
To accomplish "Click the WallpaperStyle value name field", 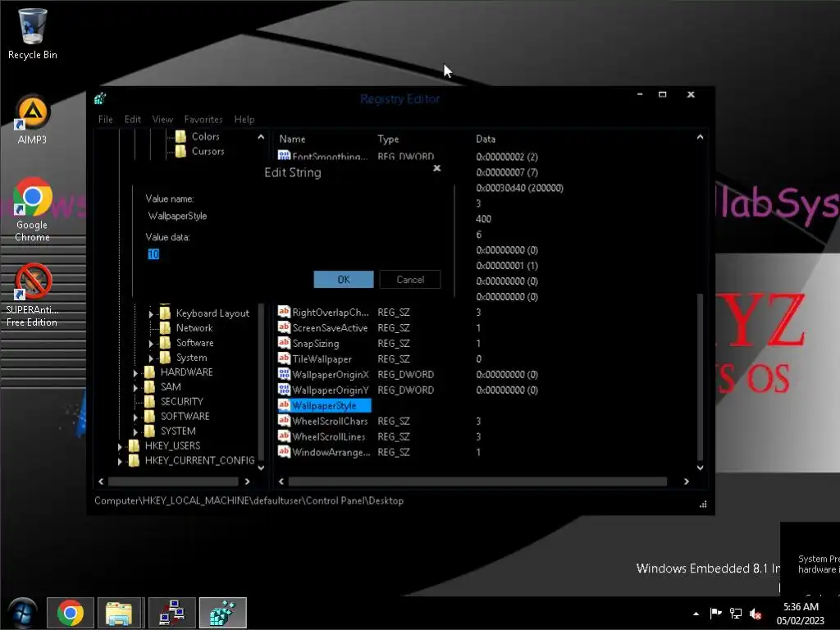I will coord(294,216).
